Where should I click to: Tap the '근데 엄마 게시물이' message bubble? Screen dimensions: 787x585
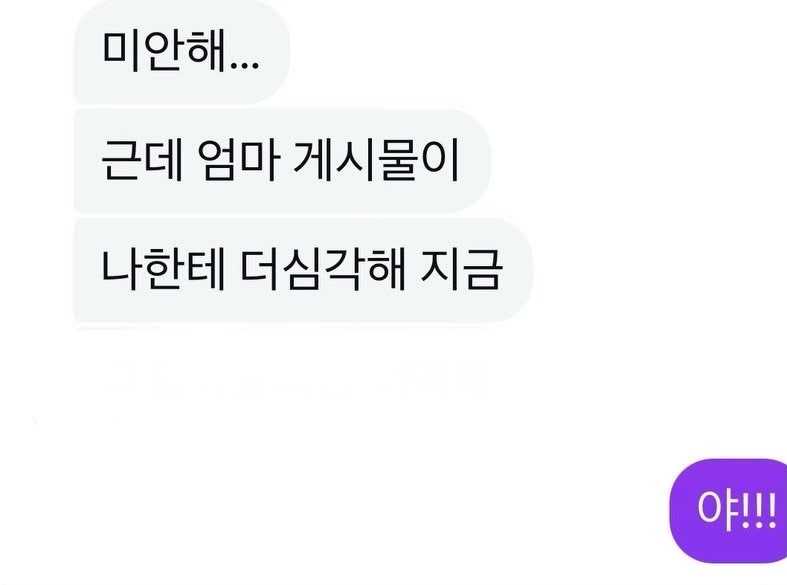point(282,161)
